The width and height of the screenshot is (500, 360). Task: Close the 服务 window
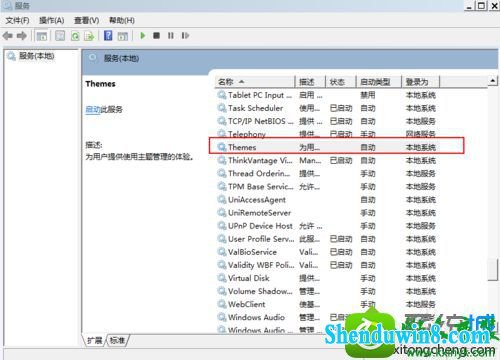[x=494, y=6]
